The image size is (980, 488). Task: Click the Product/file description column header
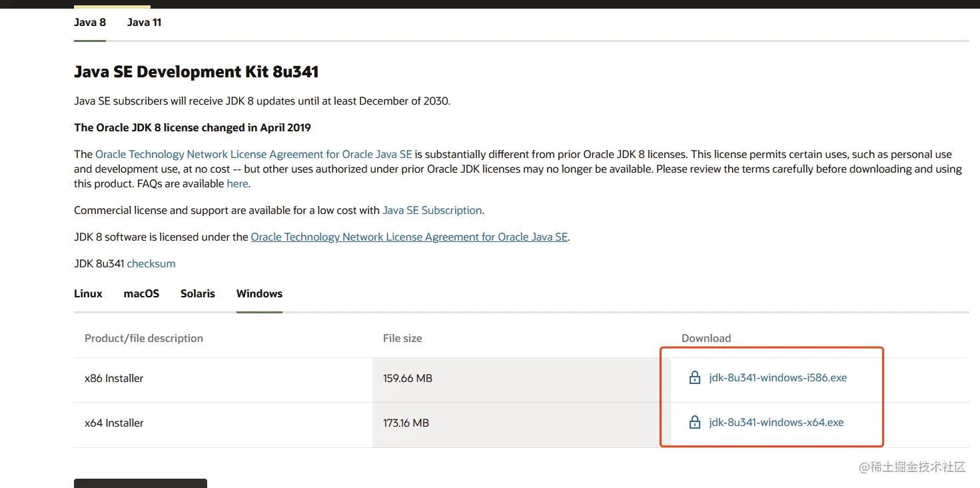[144, 338]
